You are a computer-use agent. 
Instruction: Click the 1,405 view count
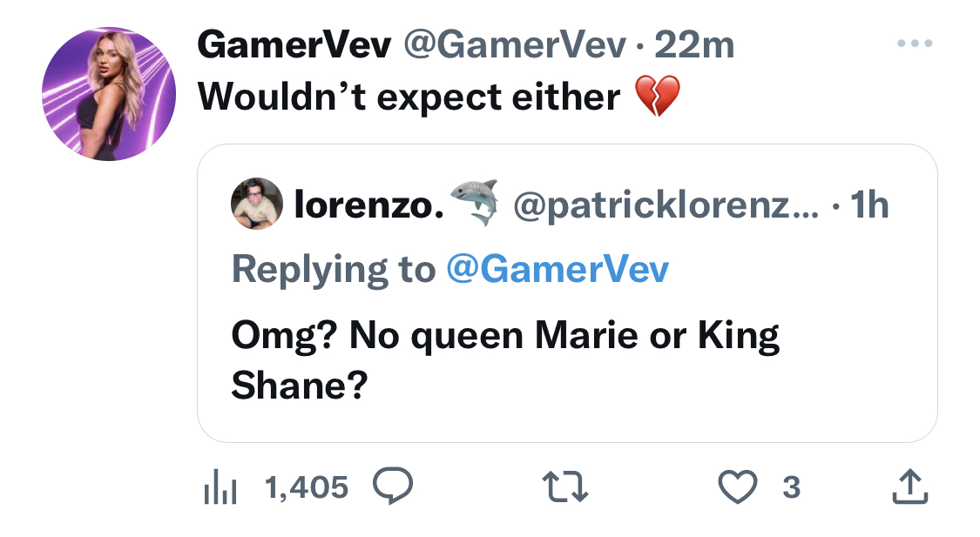click(307, 487)
